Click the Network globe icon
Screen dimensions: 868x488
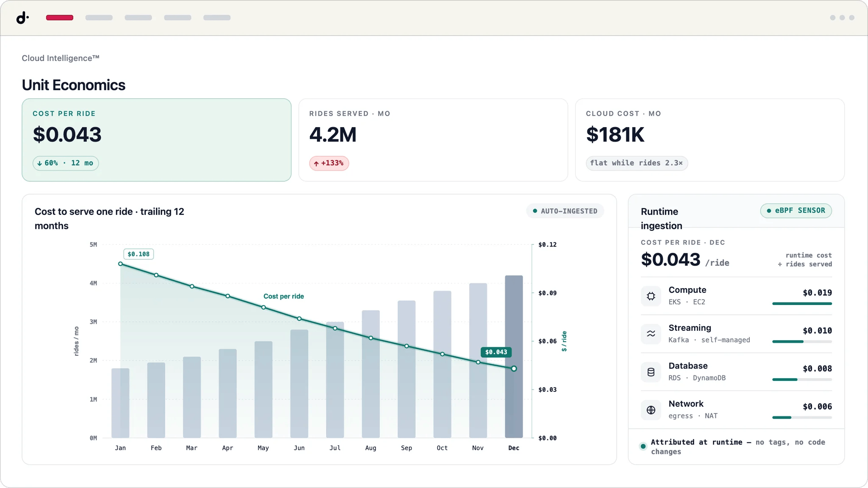click(651, 410)
